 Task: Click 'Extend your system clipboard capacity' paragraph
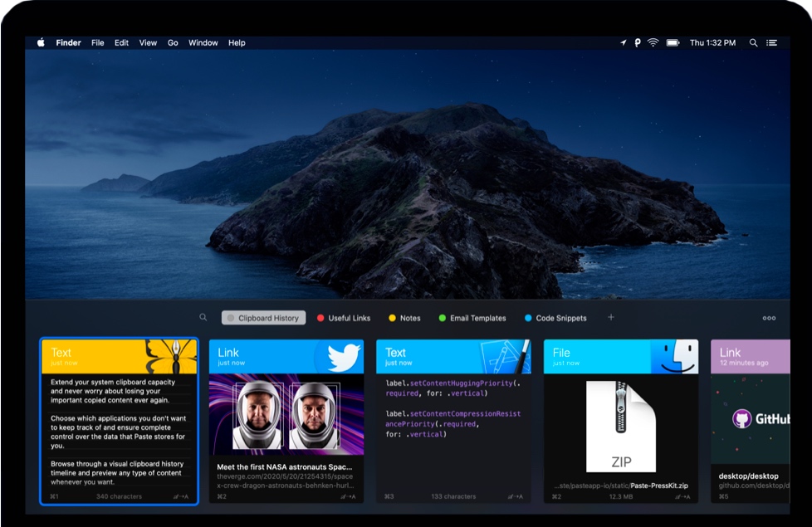pyautogui.click(x=113, y=391)
